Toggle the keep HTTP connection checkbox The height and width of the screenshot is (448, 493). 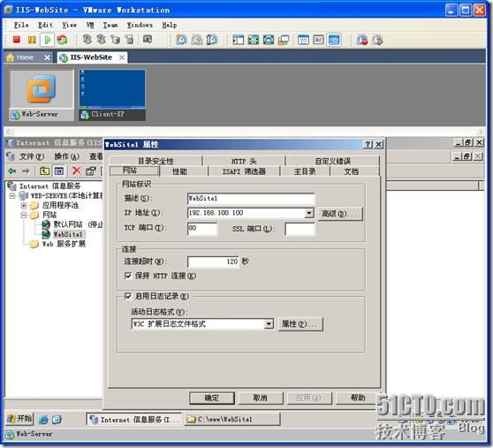click(127, 276)
